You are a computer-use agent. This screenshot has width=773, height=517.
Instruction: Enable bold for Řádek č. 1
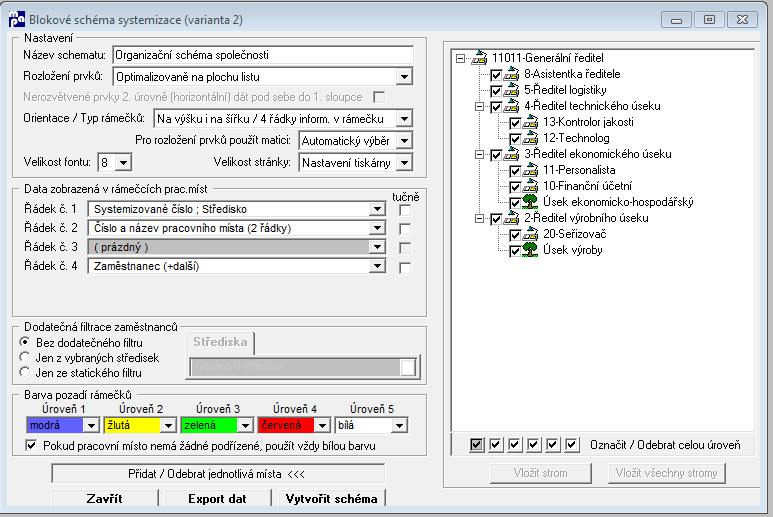405,210
